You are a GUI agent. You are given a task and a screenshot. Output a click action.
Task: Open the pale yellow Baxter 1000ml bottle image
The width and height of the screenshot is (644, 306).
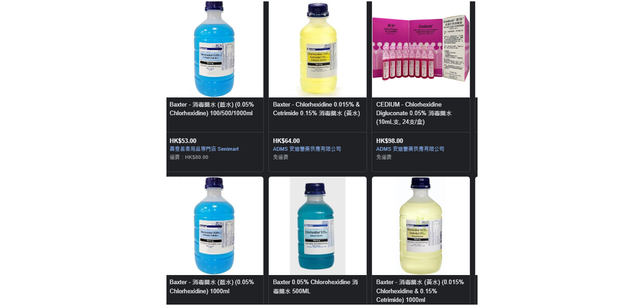pyautogui.click(x=421, y=226)
